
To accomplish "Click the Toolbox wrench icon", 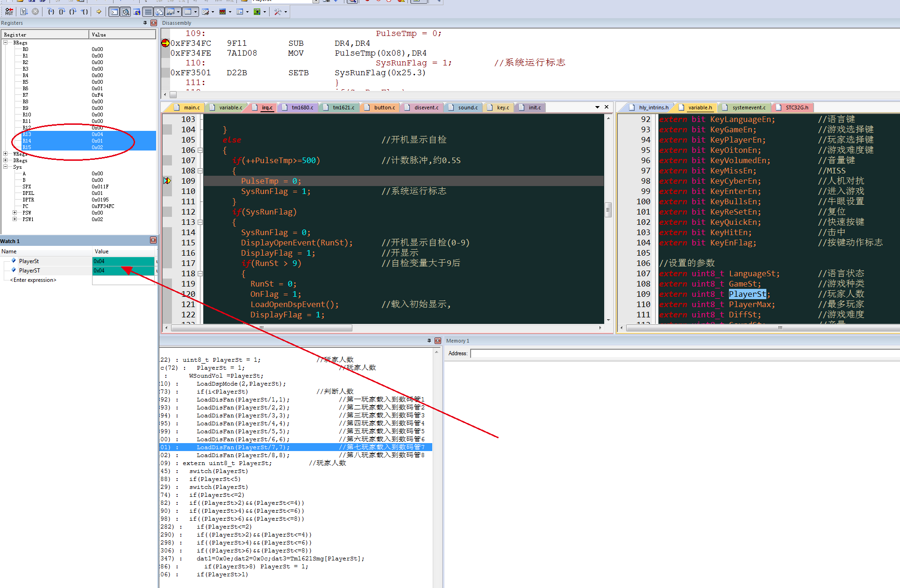I will pos(278,12).
